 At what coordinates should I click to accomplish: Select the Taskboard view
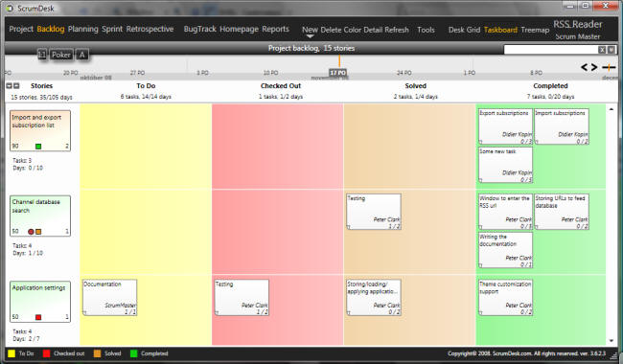(500, 30)
